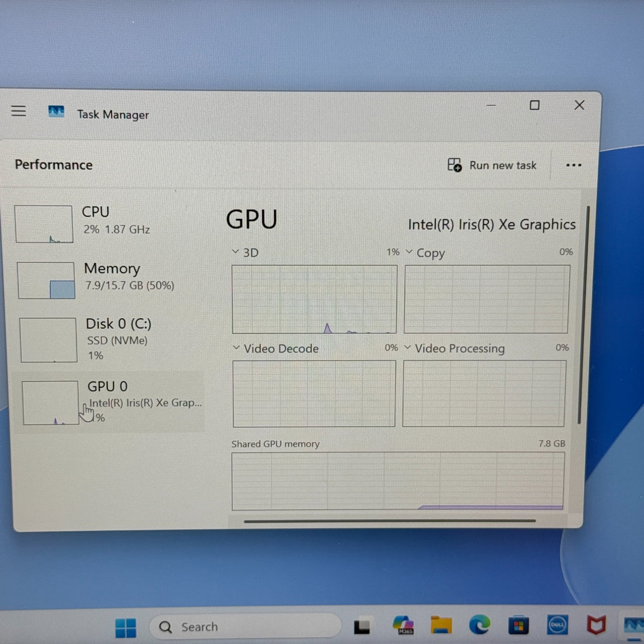
Task: Open the Dell app on the taskbar
Action: [x=558, y=625]
